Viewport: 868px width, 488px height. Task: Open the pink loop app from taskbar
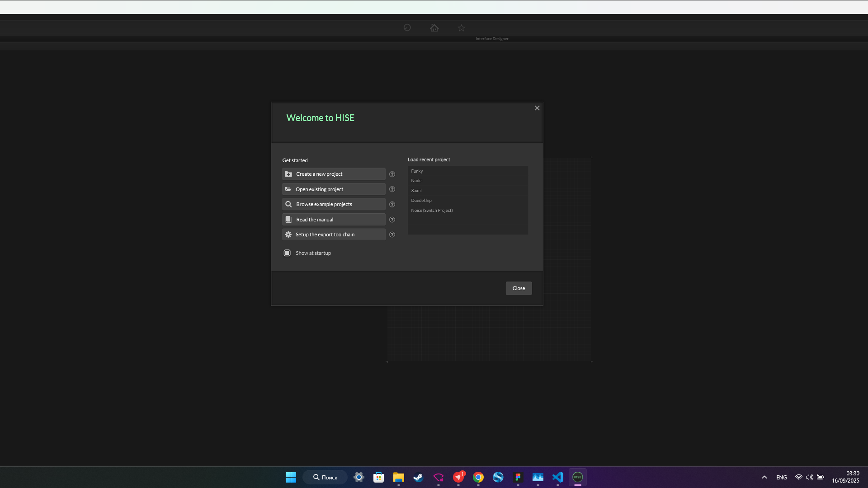tap(439, 477)
